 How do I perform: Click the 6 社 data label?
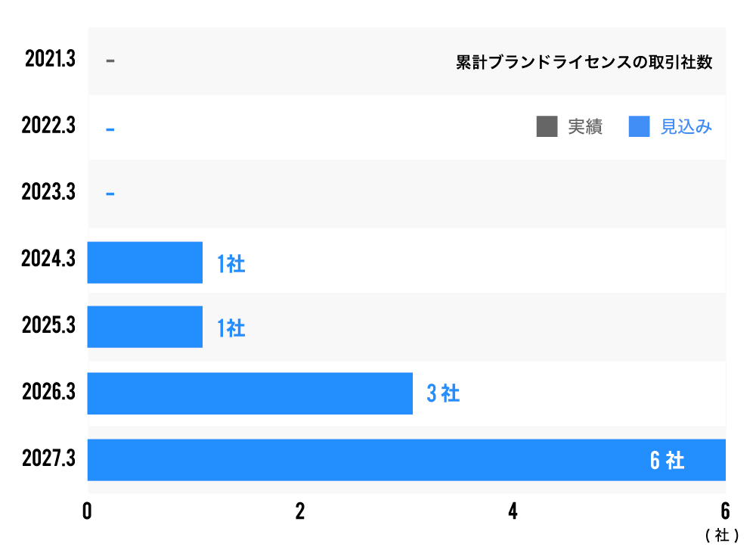[x=667, y=461]
